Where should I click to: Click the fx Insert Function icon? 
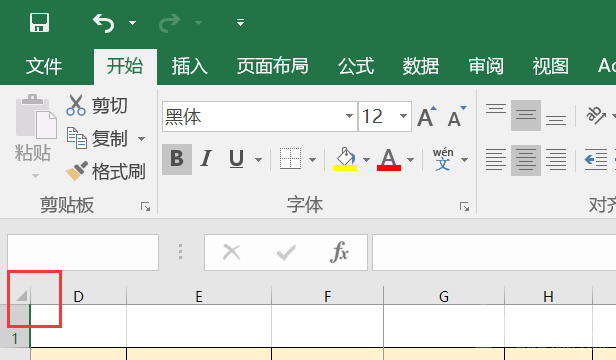(339, 252)
